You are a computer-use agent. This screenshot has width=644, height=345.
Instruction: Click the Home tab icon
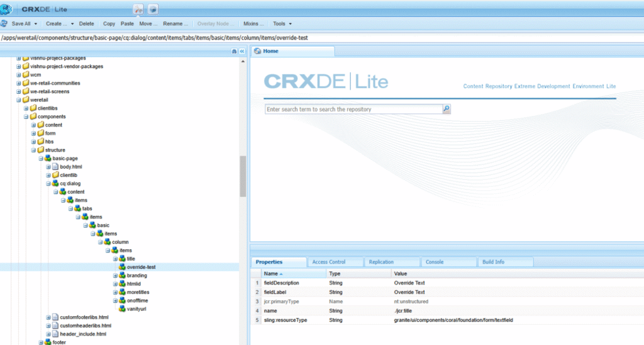[x=257, y=51]
